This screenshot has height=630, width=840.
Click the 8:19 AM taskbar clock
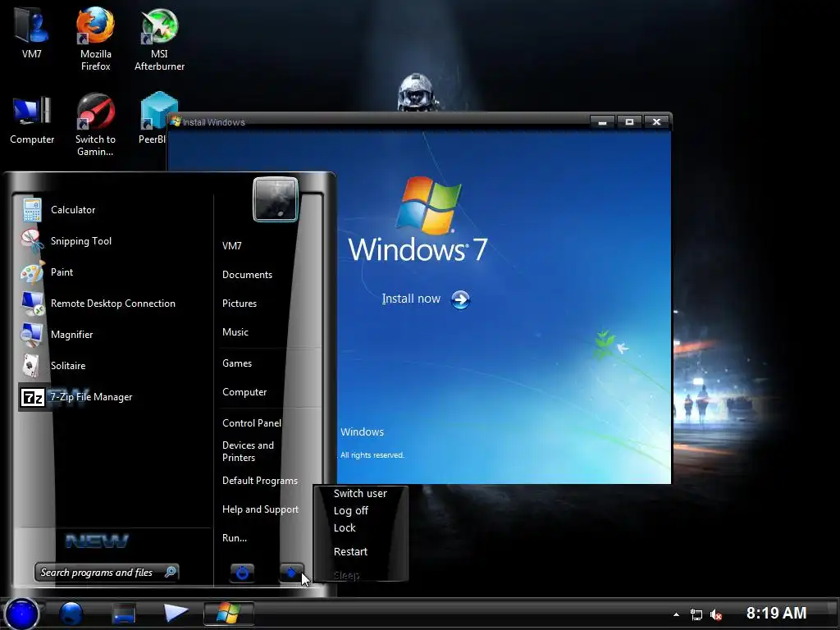tap(776, 613)
